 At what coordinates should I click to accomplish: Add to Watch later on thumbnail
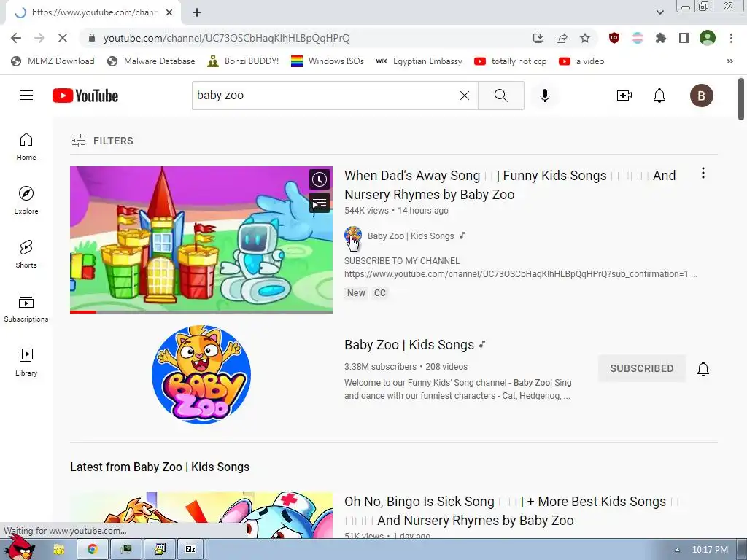coord(320,179)
